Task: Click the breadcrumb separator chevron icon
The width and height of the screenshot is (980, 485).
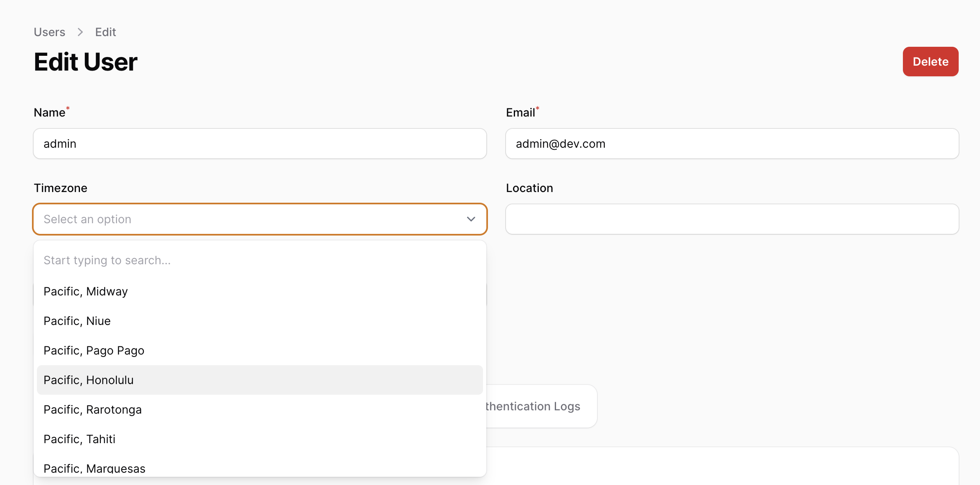Action: [x=80, y=32]
